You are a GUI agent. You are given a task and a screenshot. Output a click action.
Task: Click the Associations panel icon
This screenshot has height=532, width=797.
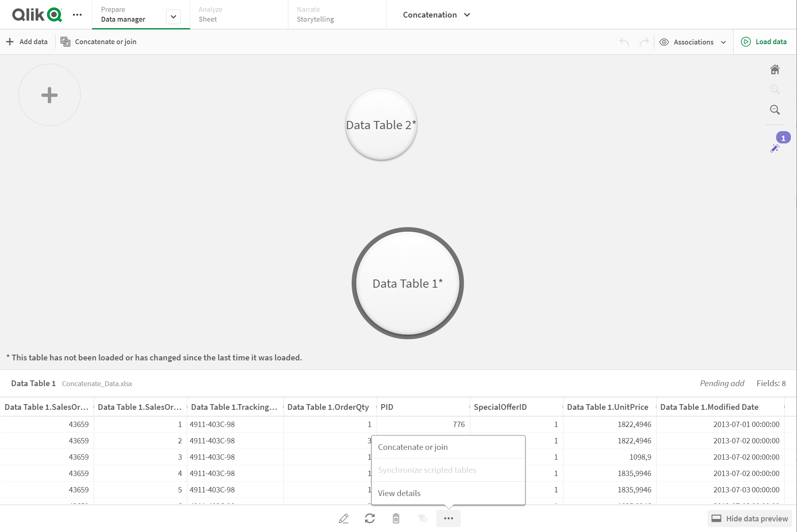[x=665, y=42]
